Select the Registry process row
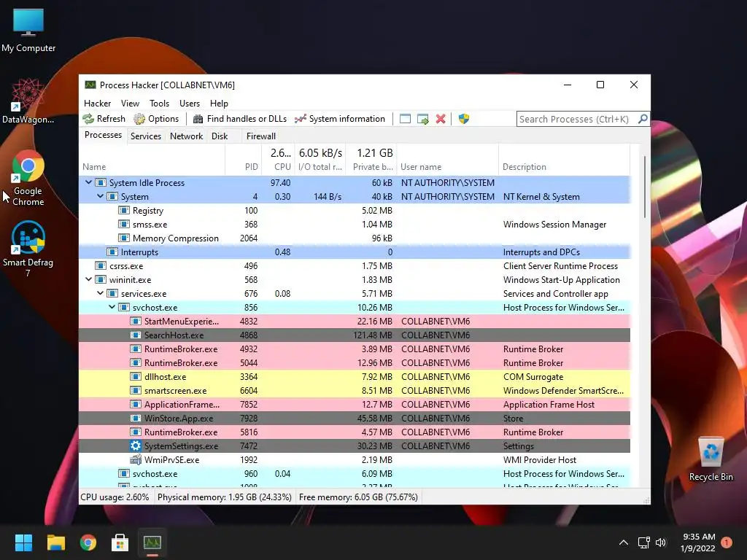 (x=355, y=211)
